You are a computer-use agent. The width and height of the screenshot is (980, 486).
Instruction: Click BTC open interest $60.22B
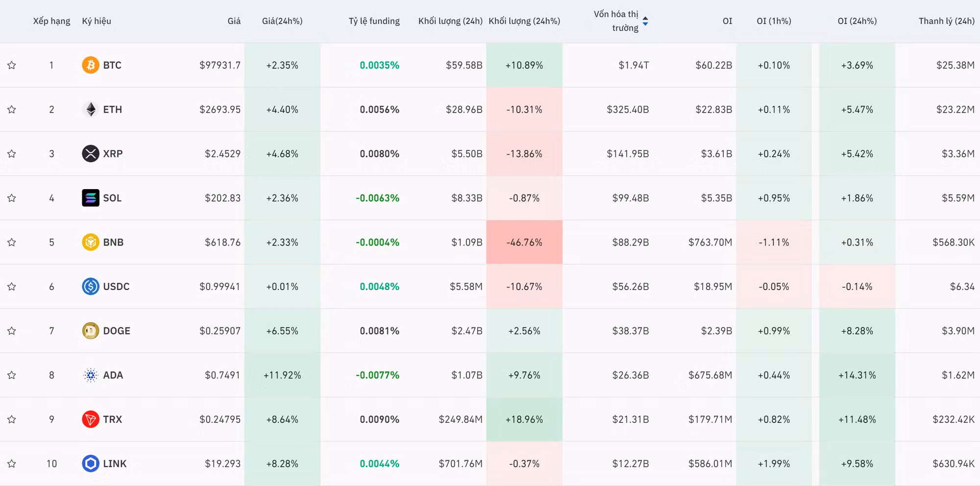point(714,65)
